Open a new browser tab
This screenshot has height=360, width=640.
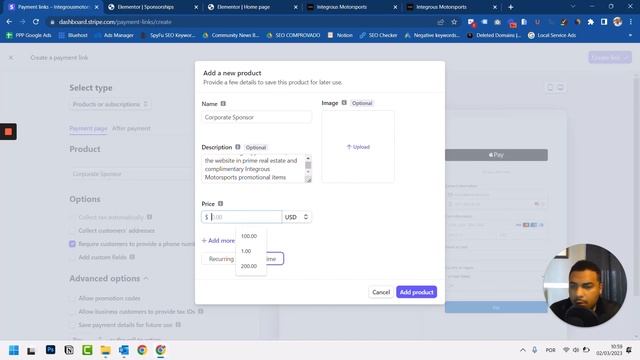pyautogui.click(x=511, y=7)
